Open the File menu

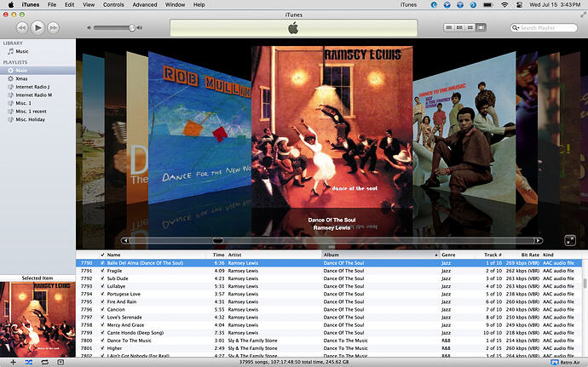click(x=52, y=4)
